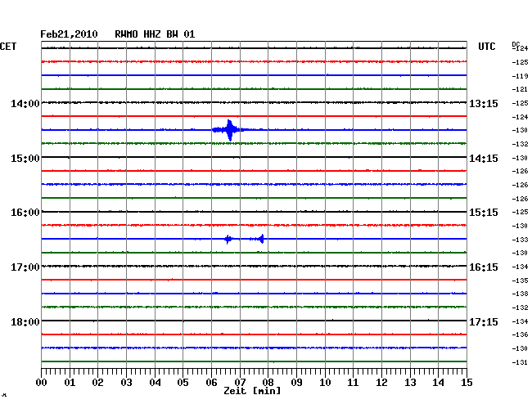Viewport: 532px width, 404px height.
Task: Click minute tick label 07
Action: click(x=240, y=383)
